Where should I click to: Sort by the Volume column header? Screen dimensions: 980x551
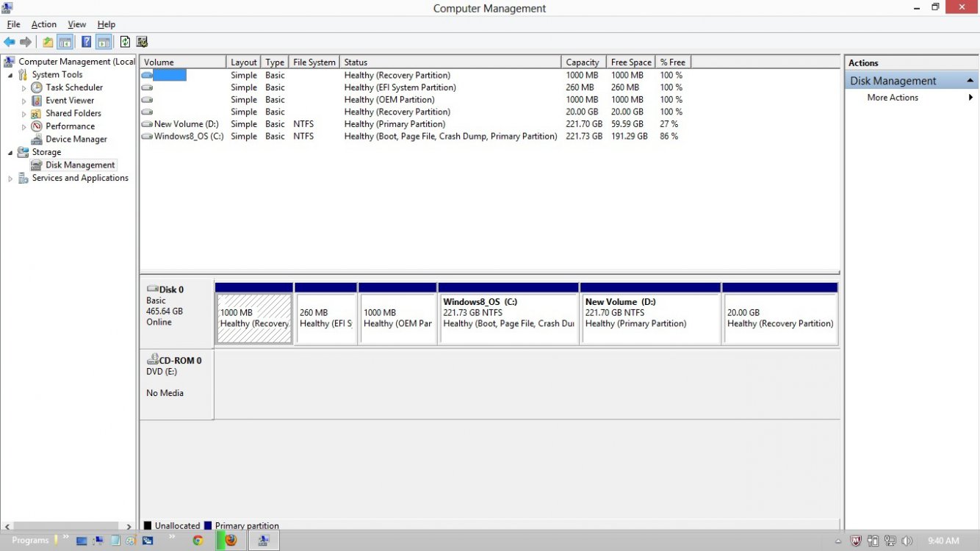click(x=183, y=62)
